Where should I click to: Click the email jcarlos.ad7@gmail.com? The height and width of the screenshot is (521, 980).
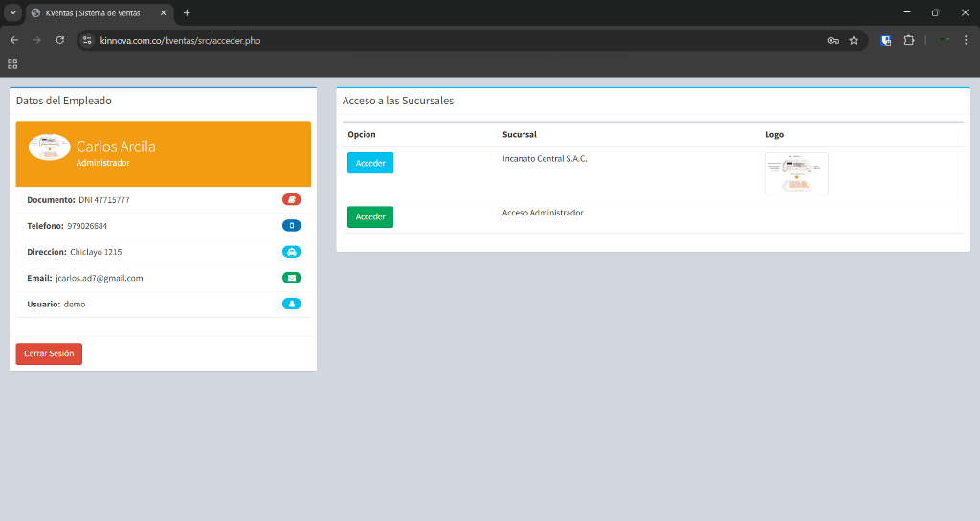[99, 279]
